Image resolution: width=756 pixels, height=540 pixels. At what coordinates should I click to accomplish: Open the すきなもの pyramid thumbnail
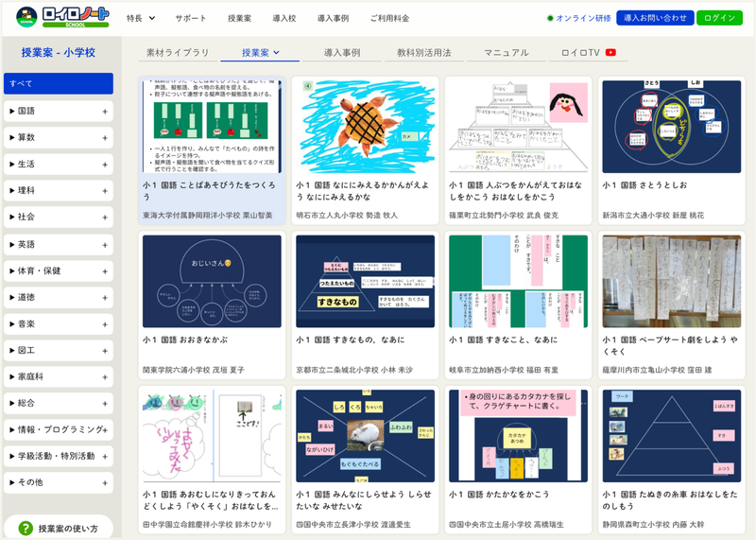pyautogui.click(x=365, y=281)
